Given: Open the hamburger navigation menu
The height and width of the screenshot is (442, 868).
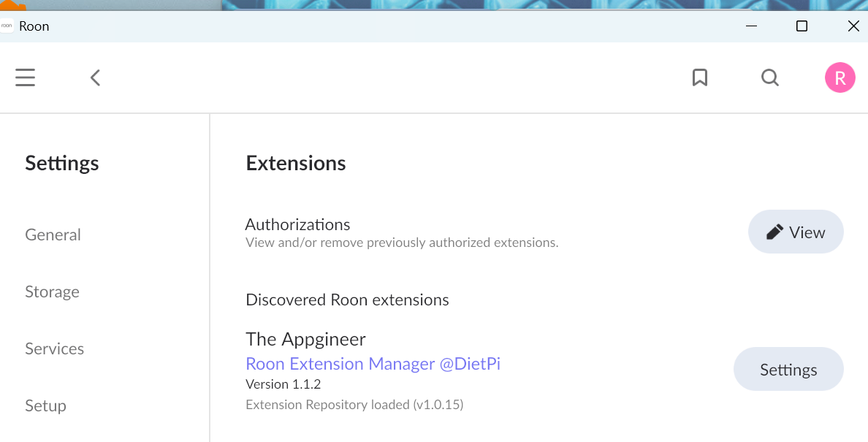Looking at the screenshot, I should 26,77.
